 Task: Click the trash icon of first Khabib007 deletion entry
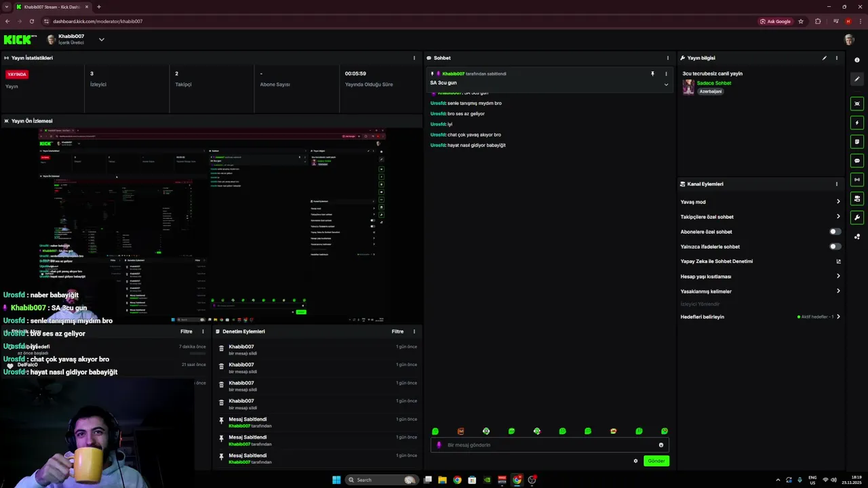tap(221, 348)
